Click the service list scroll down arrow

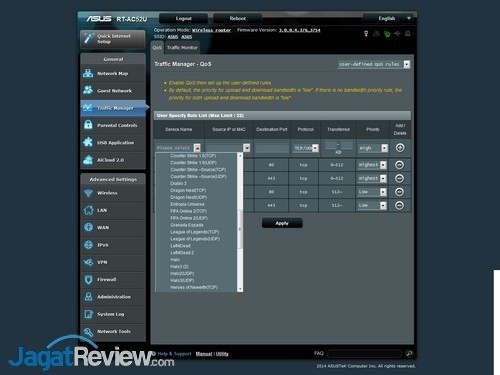240,289
